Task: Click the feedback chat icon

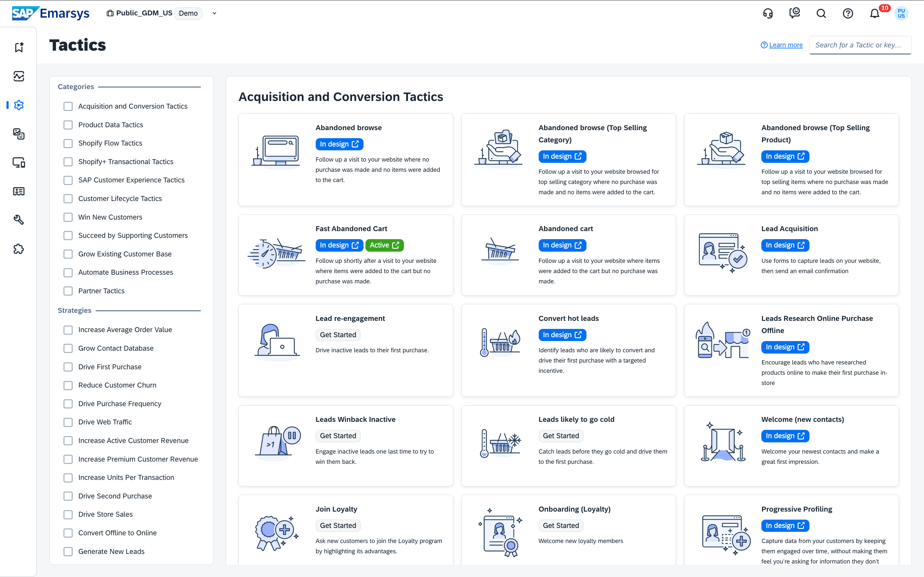Action: coord(794,13)
